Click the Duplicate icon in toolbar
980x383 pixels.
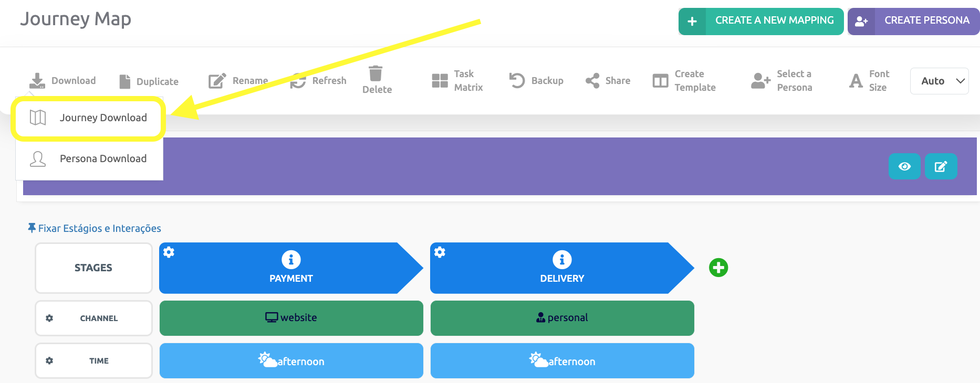click(125, 81)
